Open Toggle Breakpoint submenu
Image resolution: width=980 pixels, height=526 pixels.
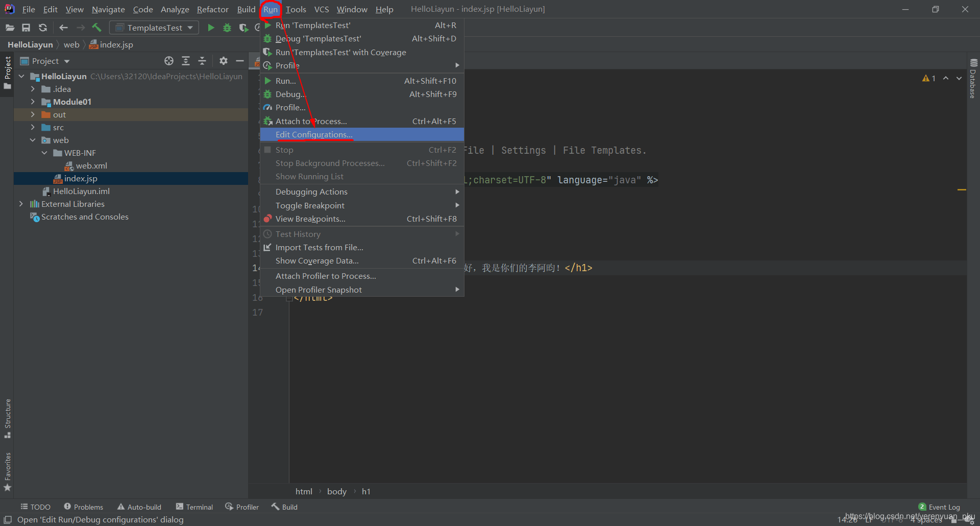point(362,205)
